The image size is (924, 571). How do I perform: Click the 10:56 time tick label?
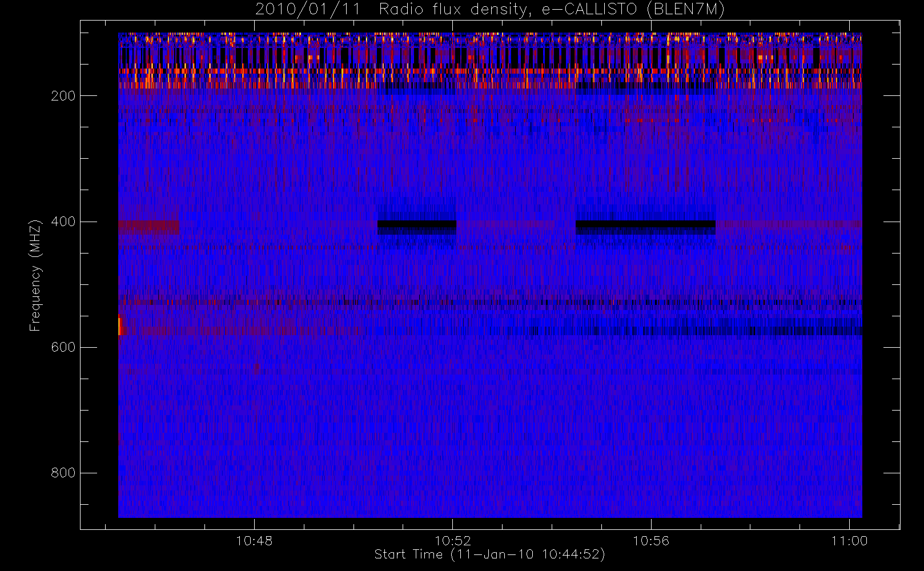651,541
